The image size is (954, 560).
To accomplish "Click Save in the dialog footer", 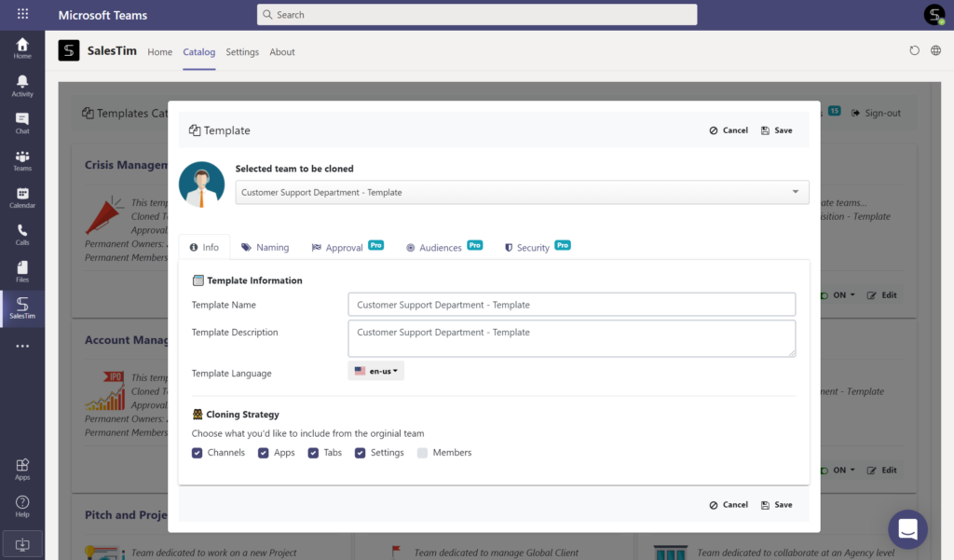I will (776, 505).
